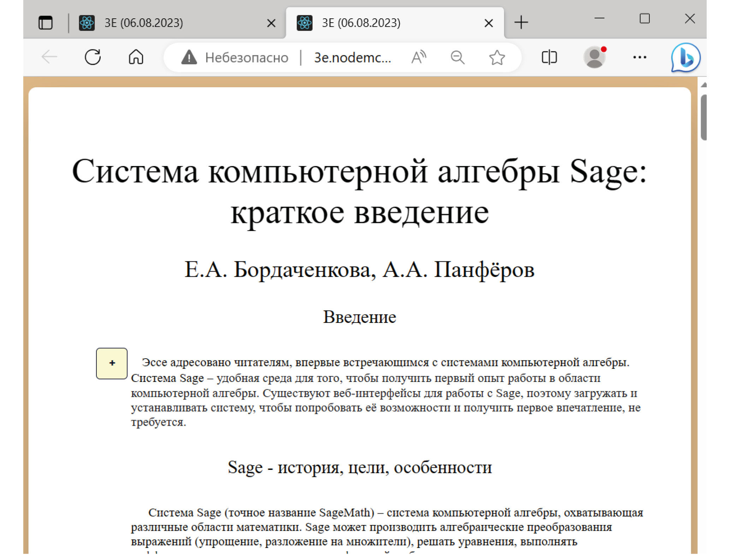730x560 pixels.
Task: Click the address bar URL
Action: [x=352, y=57]
